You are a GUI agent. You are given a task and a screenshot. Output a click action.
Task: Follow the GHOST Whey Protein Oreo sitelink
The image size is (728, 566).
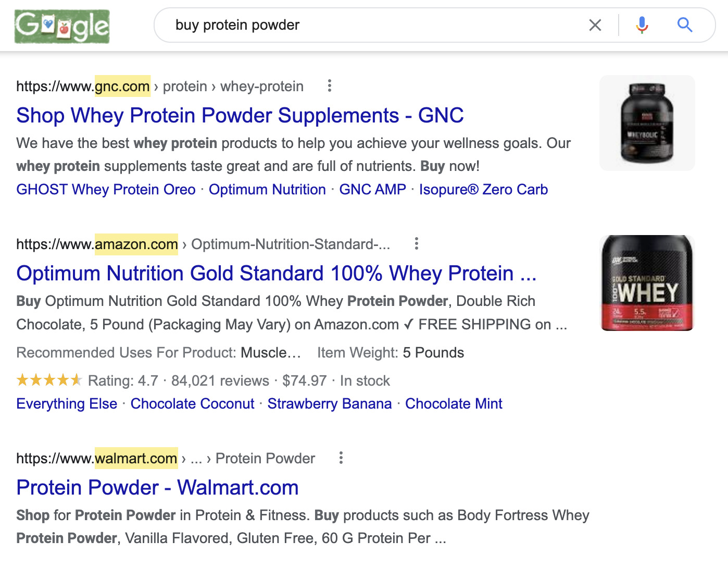(106, 190)
